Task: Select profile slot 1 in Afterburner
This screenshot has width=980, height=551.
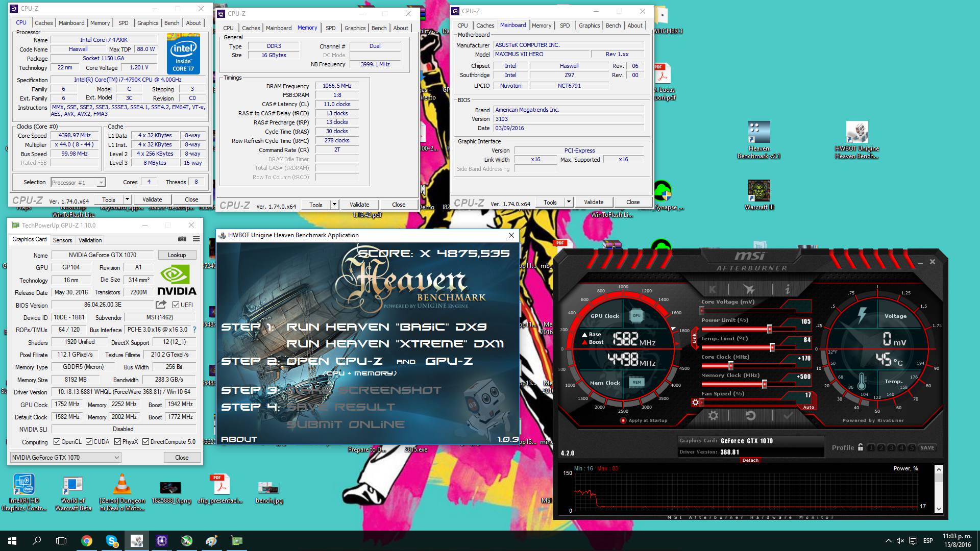Action: coord(871,447)
